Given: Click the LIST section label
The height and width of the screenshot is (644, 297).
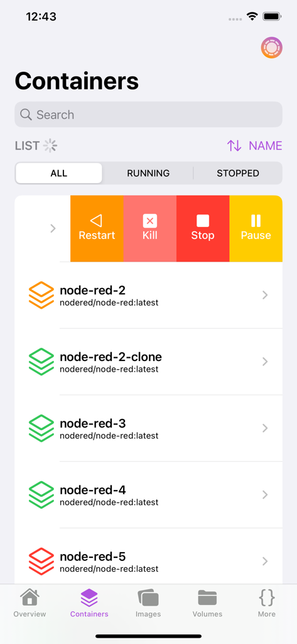Looking at the screenshot, I should pyautogui.click(x=27, y=146).
